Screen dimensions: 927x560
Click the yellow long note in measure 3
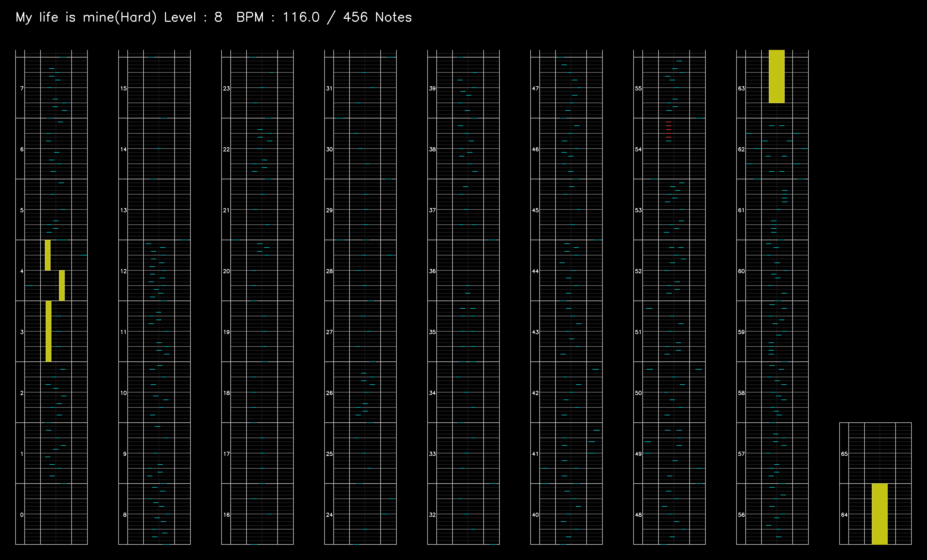click(x=48, y=331)
